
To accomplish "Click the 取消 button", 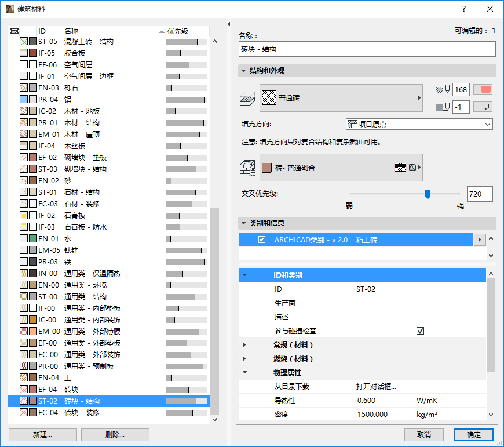I will [424, 435].
